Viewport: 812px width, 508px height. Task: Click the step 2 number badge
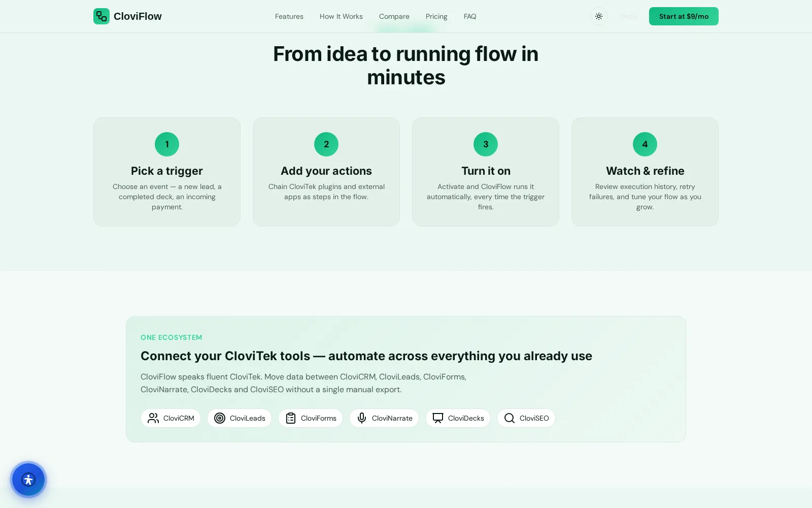326,144
